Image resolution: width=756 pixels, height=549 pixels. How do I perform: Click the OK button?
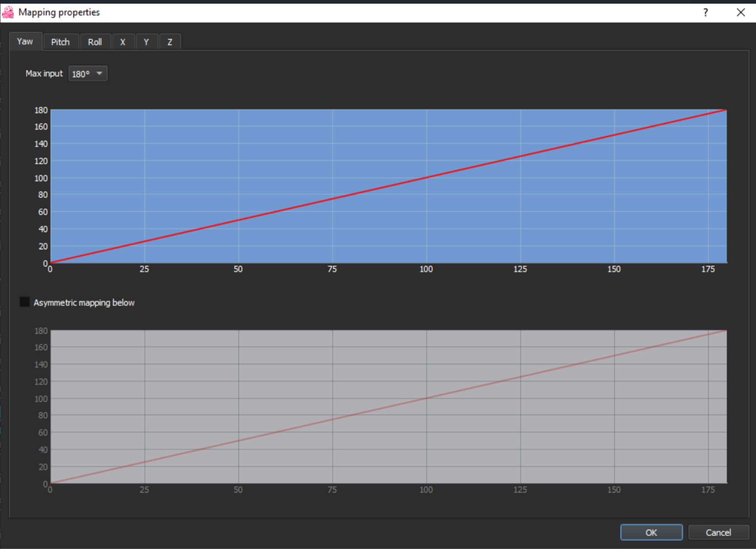tap(651, 532)
